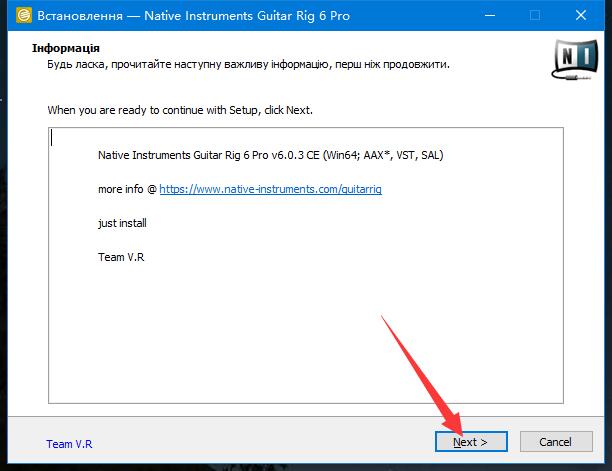Click the window title 'Встановлення — Native Instruments'
This screenshot has width=612, height=471.
click(x=194, y=16)
